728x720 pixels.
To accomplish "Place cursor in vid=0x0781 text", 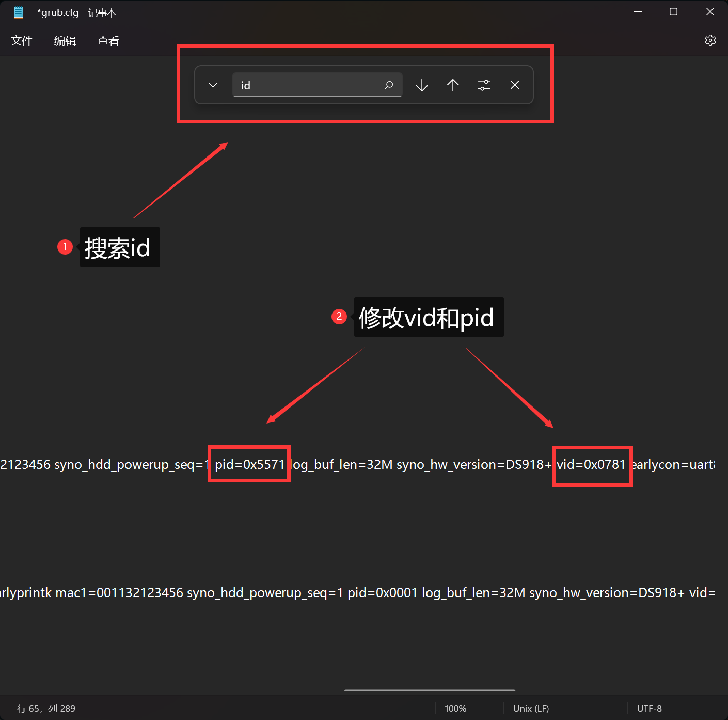I will (x=591, y=465).
